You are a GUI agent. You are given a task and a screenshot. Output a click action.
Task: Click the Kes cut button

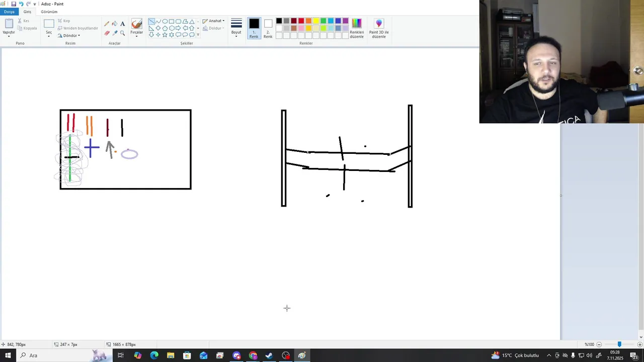[24, 21]
